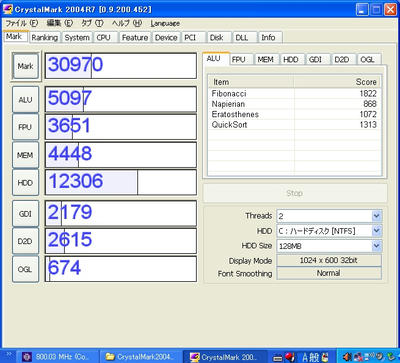Select the Napierian row
This screenshot has width=400, height=363.
click(294, 104)
